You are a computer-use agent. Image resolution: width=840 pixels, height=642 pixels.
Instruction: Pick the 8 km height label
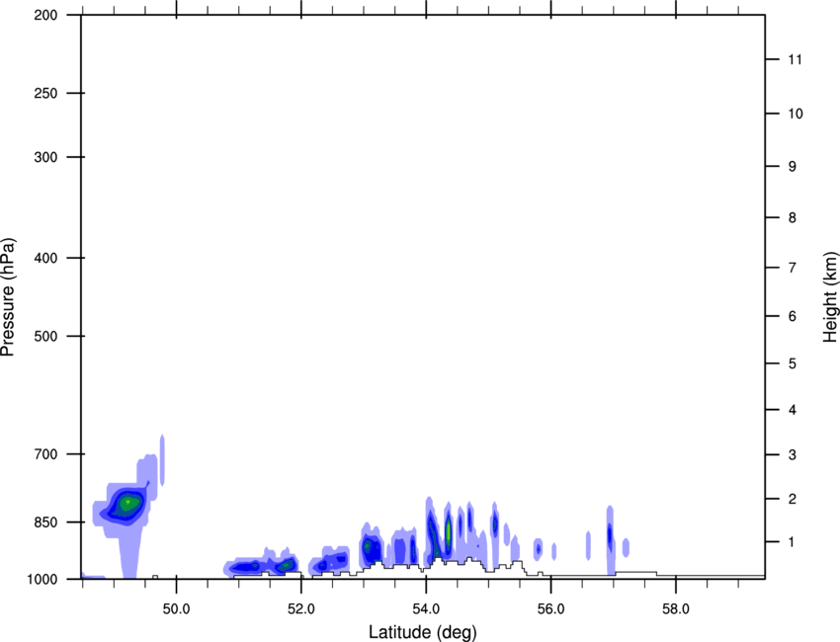[x=793, y=218]
